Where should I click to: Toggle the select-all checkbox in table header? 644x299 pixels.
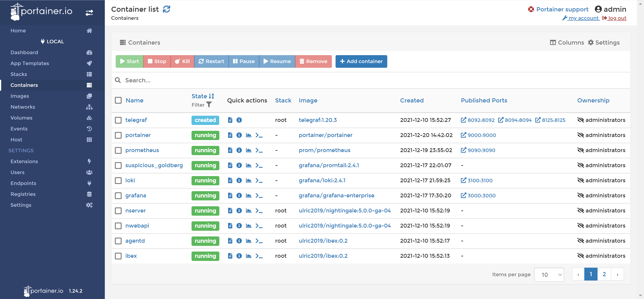pyautogui.click(x=118, y=100)
